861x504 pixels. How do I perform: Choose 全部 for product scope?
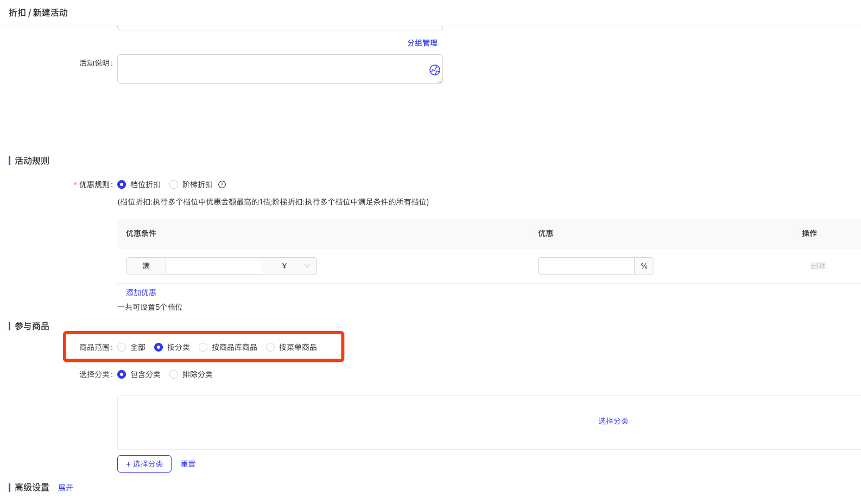pos(122,347)
